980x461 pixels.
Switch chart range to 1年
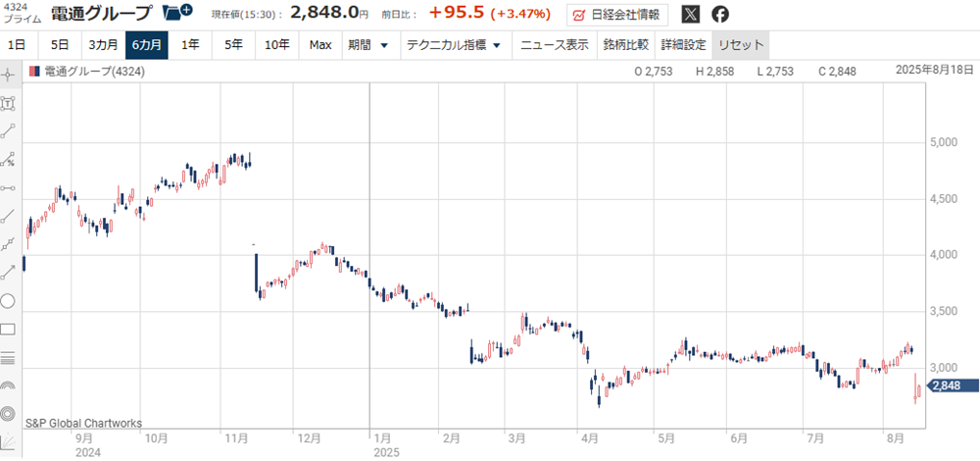click(x=191, y=45)
